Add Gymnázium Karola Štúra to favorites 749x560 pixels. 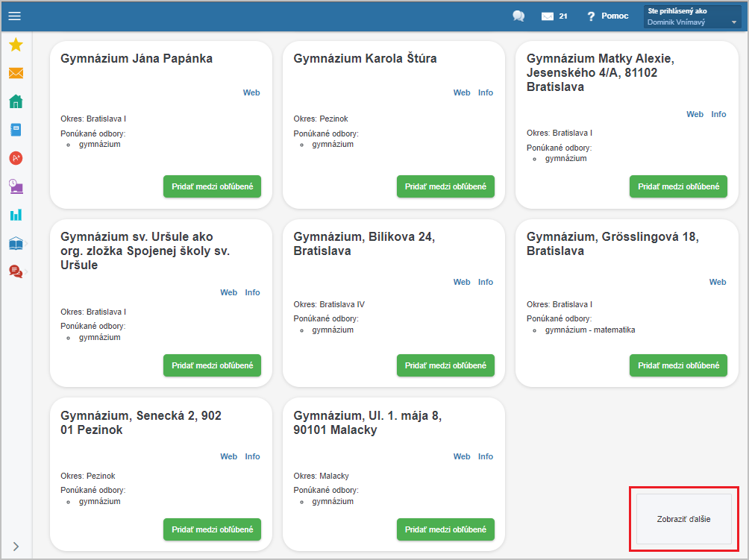click(445, 186)
